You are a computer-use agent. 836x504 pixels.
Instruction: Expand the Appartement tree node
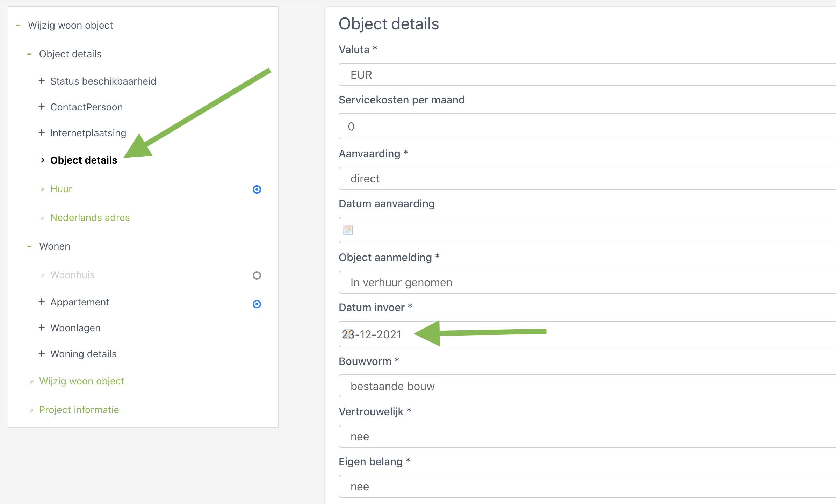coord(42,302)
